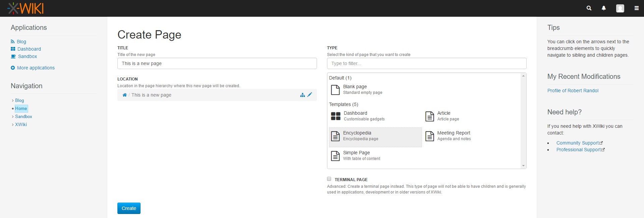The height and width of the screenshot is (218, 644).
Task: Expand the XWiki navigation node
Action: pos(13,125)
